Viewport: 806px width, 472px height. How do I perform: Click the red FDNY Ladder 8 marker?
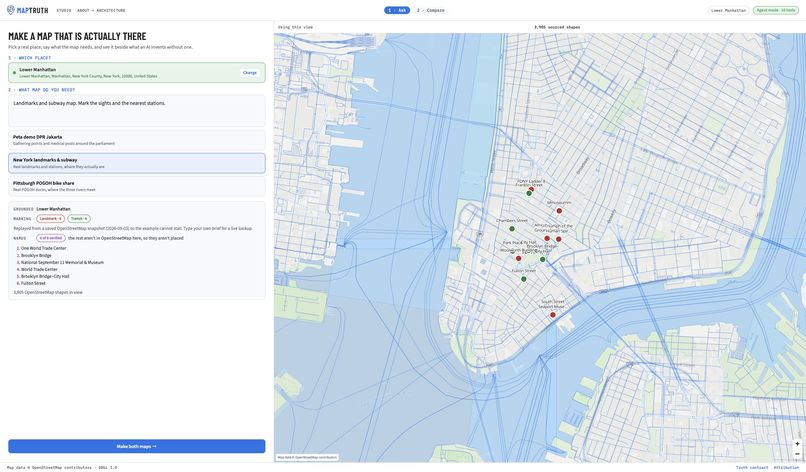pyautogui.click(x=532, y=189)
